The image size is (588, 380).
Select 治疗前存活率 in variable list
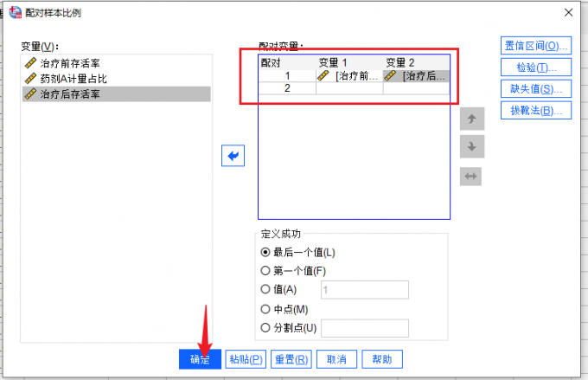(116, 63)
